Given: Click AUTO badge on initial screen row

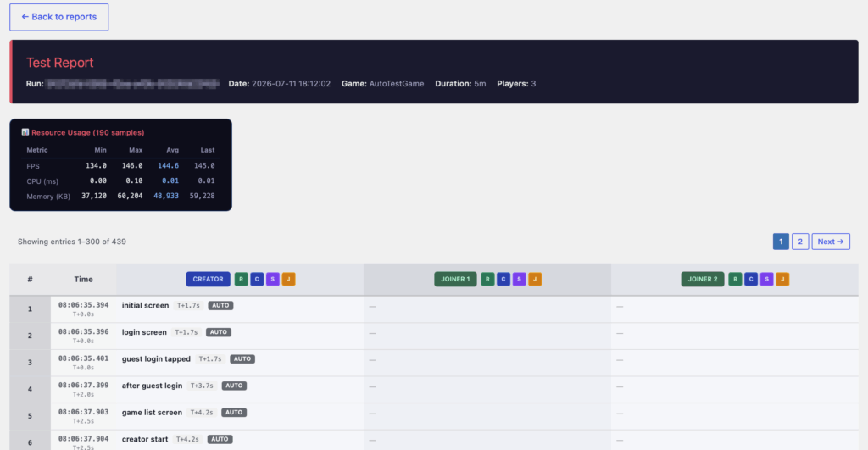Looking at the screenshot, I should (x=220, y=306).
